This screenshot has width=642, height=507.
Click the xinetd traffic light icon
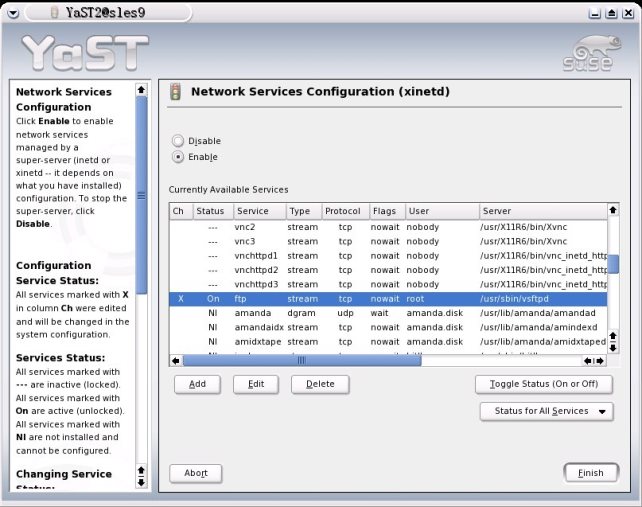(x=176, y=91)
